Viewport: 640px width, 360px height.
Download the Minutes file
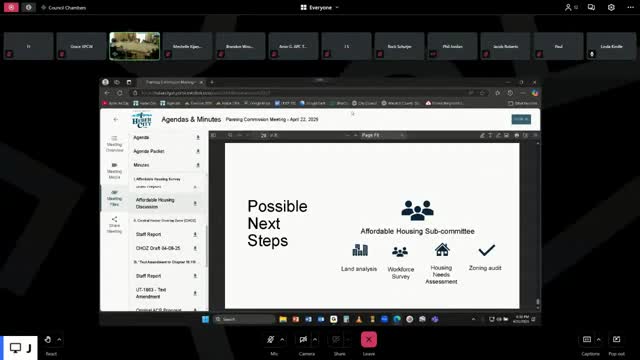[198, 165]
